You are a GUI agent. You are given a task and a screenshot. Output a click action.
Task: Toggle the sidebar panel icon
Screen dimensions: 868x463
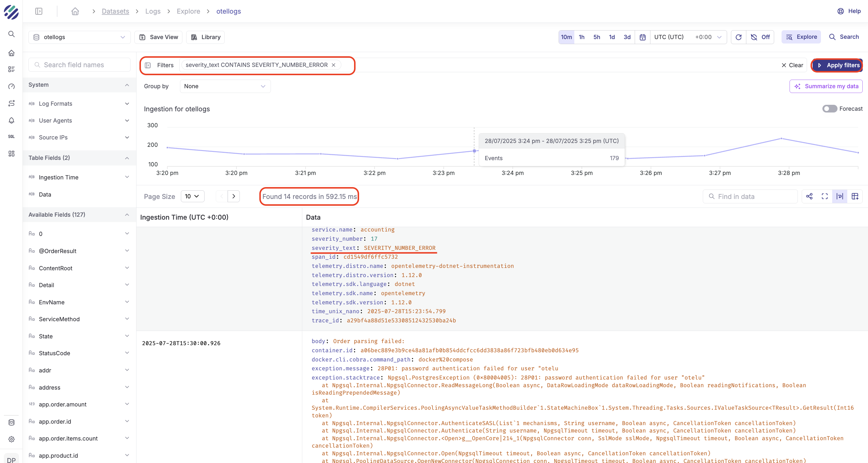pyautogui.click(x=39, y=12)
